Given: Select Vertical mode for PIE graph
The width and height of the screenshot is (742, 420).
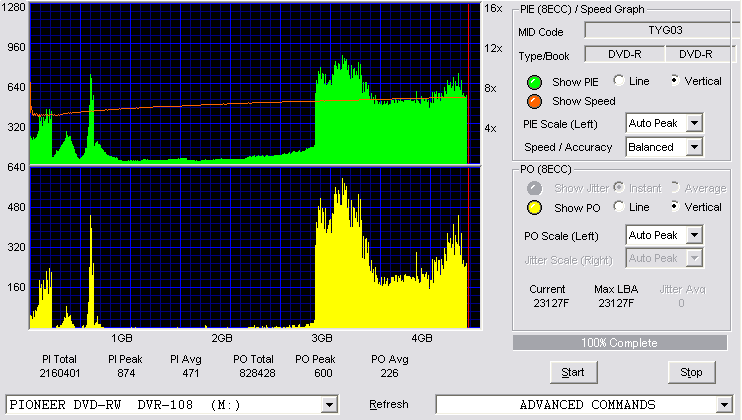Looking at the screenshot, I should coord(675,80).
